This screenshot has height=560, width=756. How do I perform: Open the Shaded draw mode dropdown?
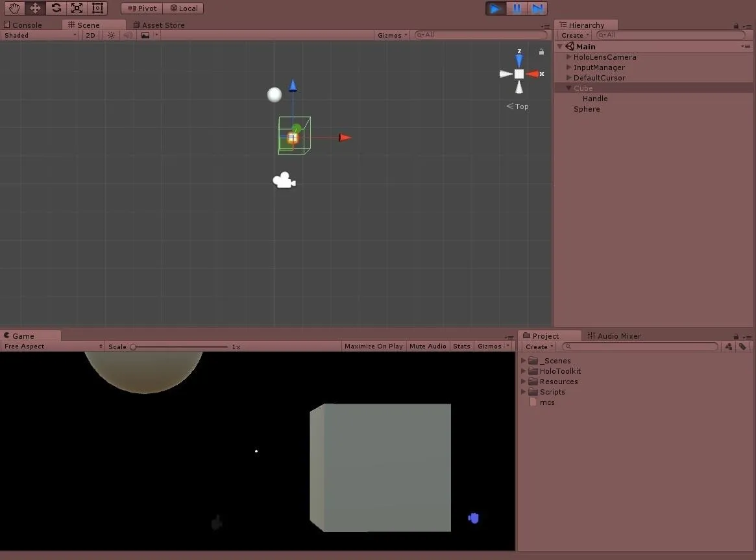pos(40,35)
